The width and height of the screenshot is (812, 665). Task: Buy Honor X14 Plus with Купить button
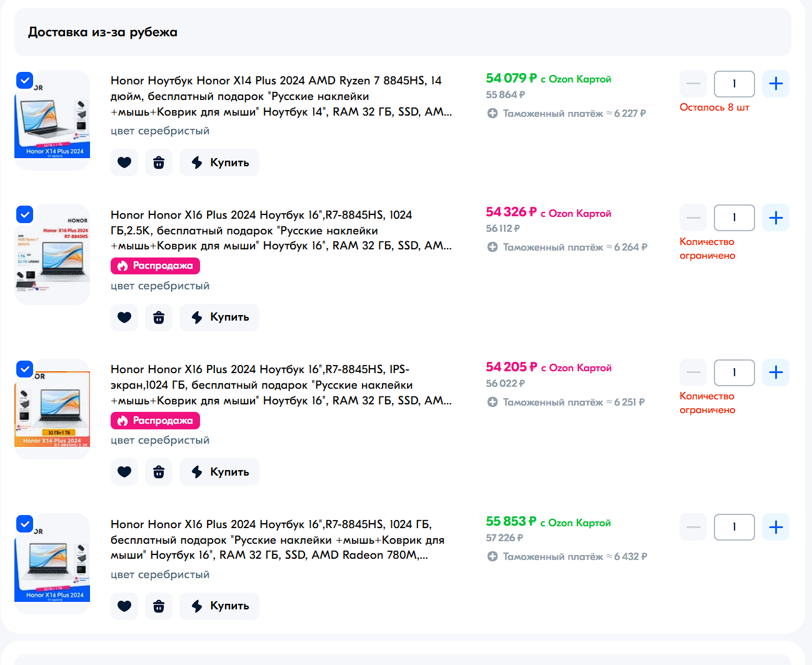219,162
